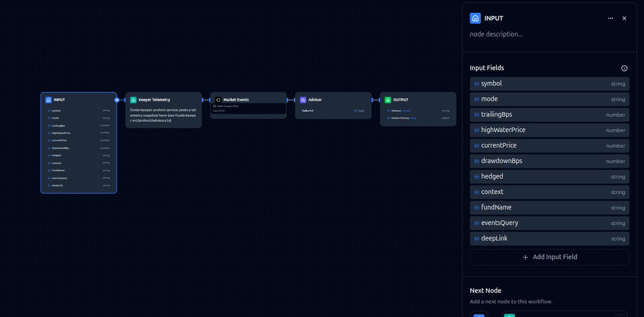The width and height of the screenshot is (644, 317).
Task: Select the Keeper Telemetry node title
Action: tap(154, 100)
